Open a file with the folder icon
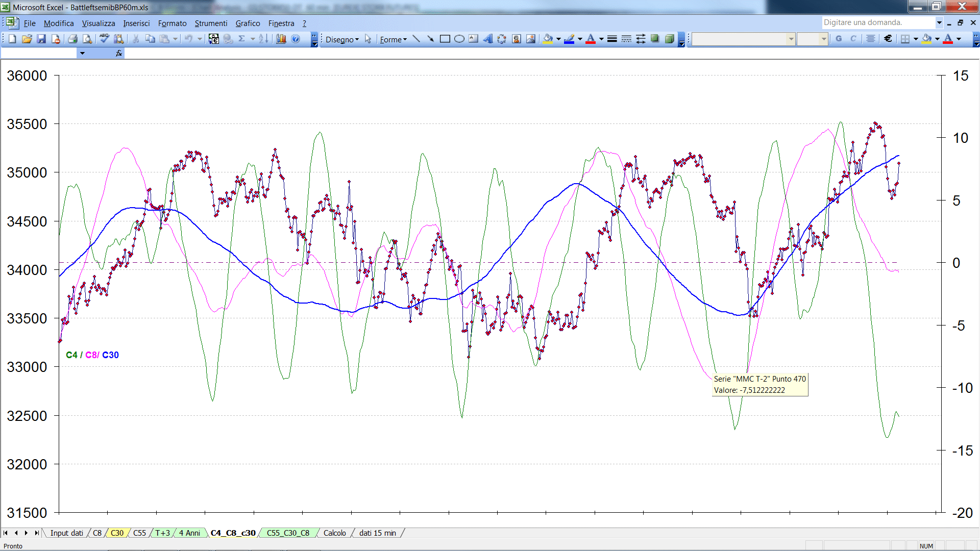 point(27,39)
